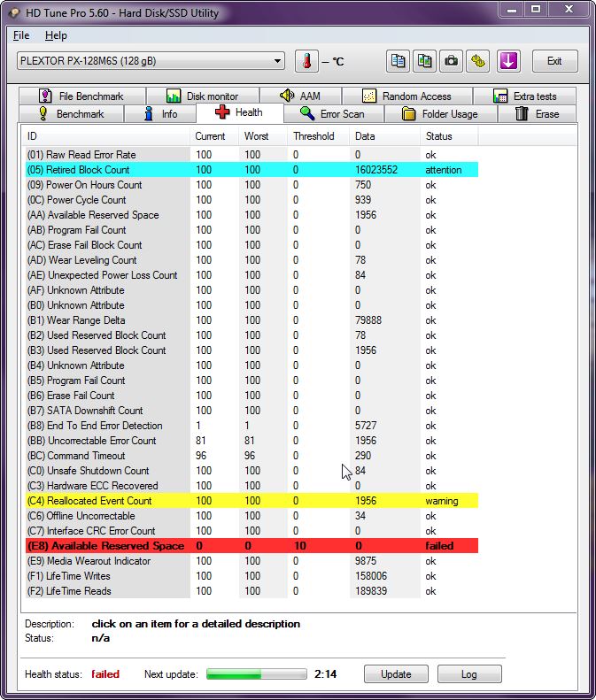Select the (05) Retired Block Count row
The height and width of the screenshot is (700, 596).
[x=252, y=170]
